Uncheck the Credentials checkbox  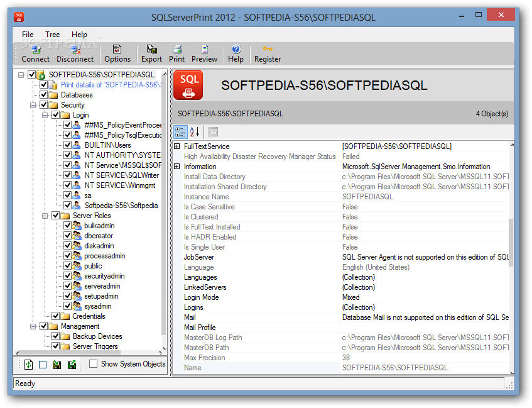[x=56, y=316]
